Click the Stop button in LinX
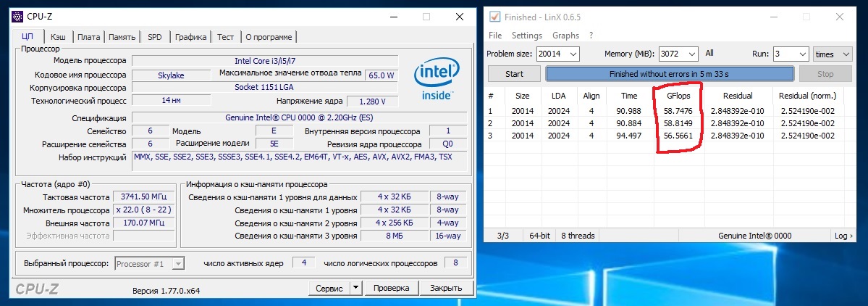The image size is (868, 306). (x=825, y=74)
